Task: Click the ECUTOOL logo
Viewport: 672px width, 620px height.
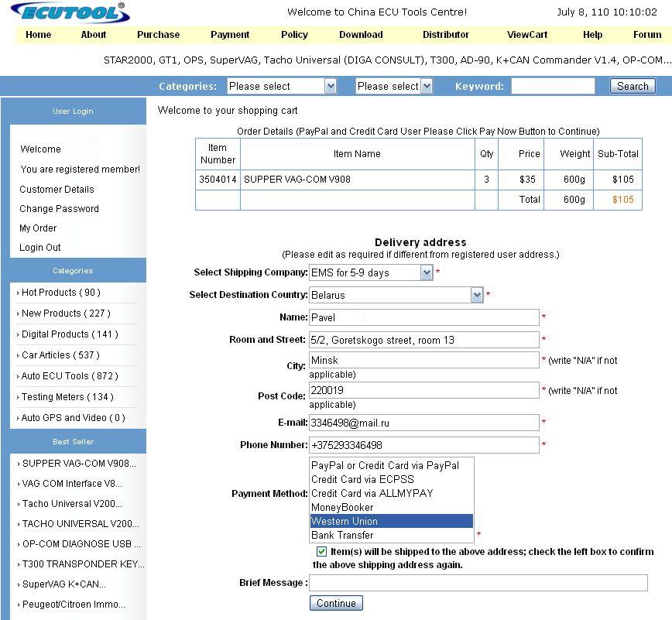Action: pos(70,12)
